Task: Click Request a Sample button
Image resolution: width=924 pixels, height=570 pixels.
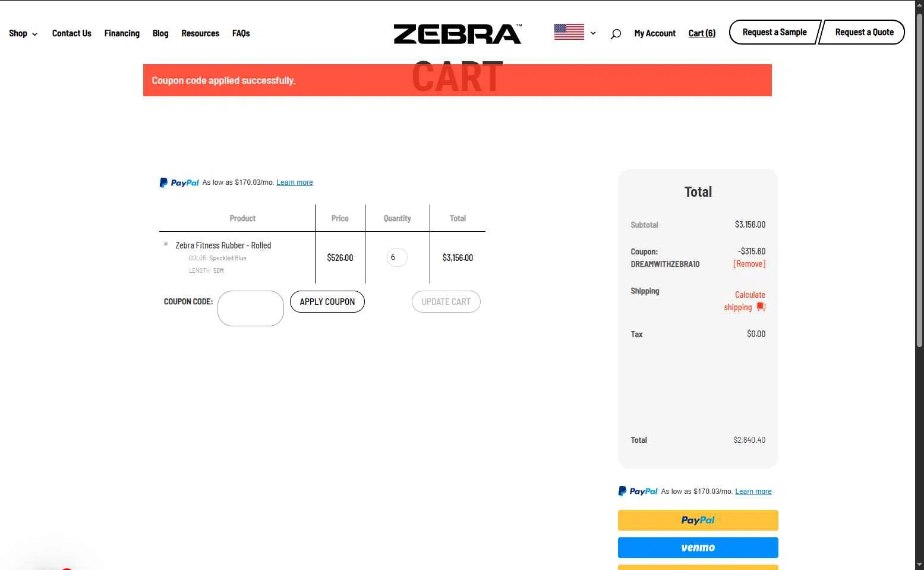Action: [774, 32]
